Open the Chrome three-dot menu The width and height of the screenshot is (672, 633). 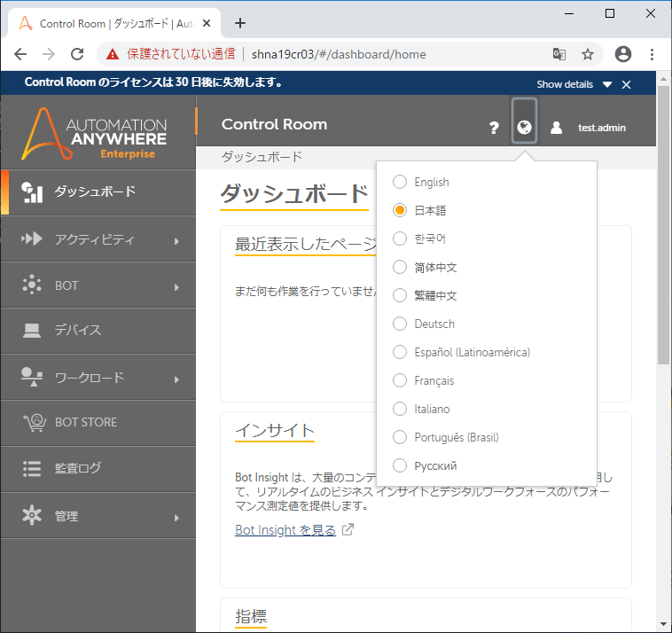(652, 54)
